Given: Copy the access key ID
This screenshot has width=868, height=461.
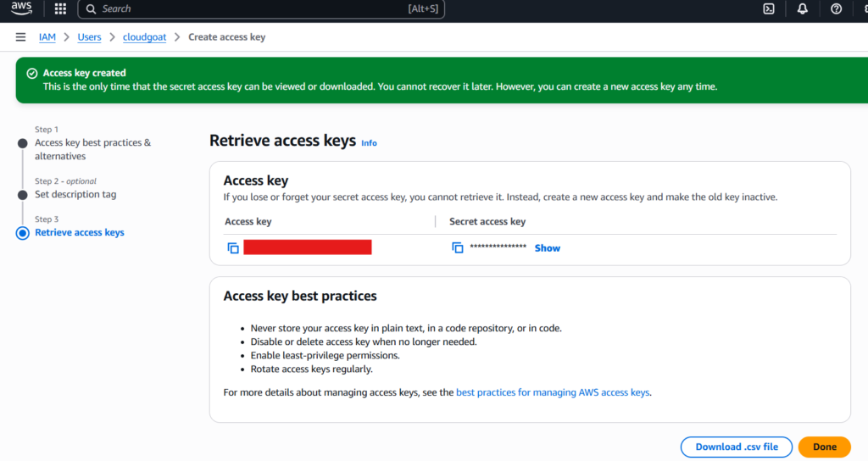Looking at the screenshot, I should (x=233, y=248).
